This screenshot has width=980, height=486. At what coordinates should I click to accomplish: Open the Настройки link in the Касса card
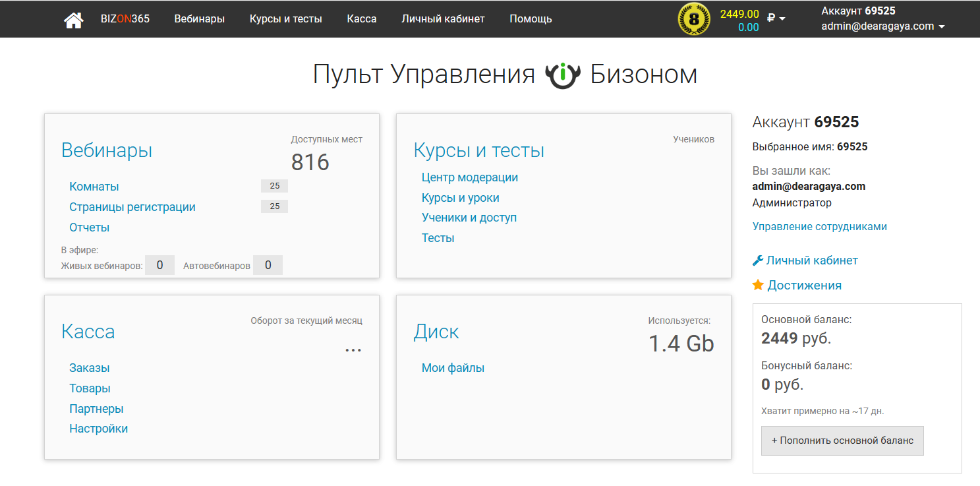(99, 429)
